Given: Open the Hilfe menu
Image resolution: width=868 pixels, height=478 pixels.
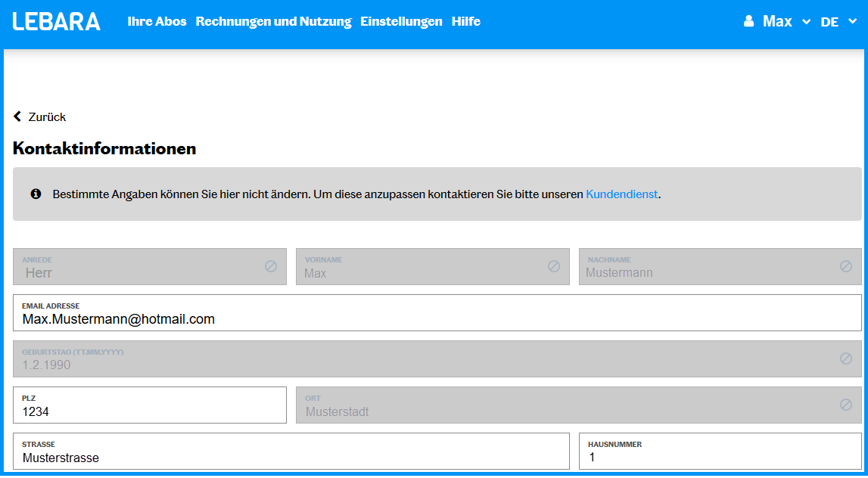Looking at the screenshot, I should point(466,21).
